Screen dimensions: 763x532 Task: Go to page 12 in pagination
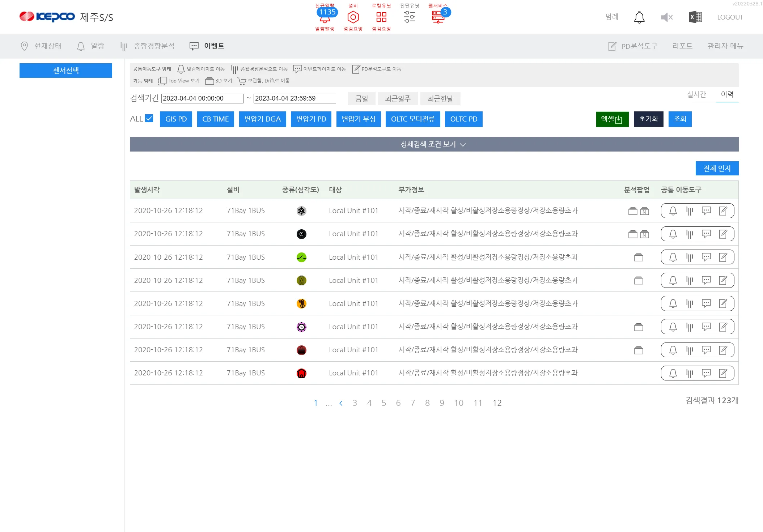pyautogui.click(x=497, y=403)
